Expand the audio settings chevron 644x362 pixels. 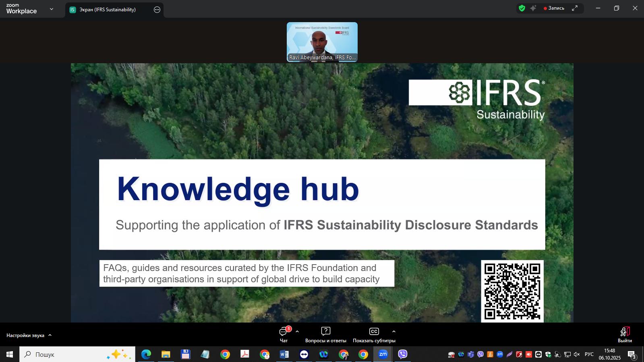coord(50,335)
